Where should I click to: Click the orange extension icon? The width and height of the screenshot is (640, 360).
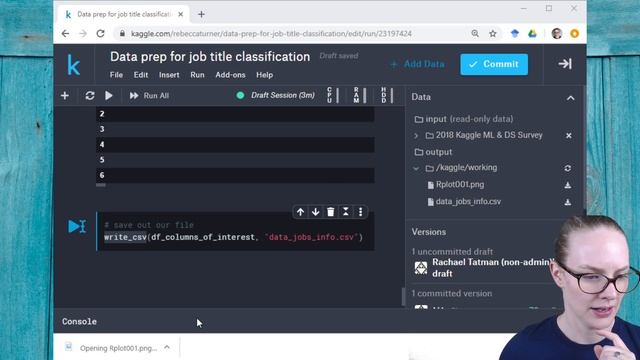(x=574, y=33)
